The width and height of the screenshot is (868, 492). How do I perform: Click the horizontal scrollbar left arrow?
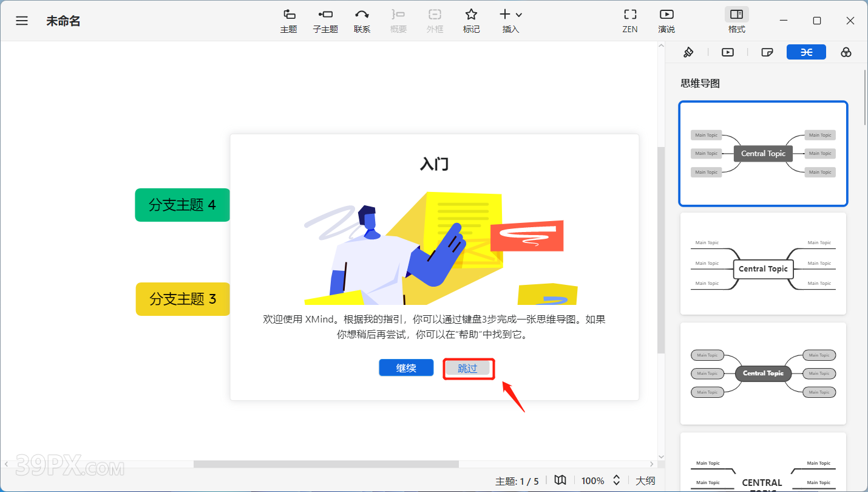coord(6,464)
